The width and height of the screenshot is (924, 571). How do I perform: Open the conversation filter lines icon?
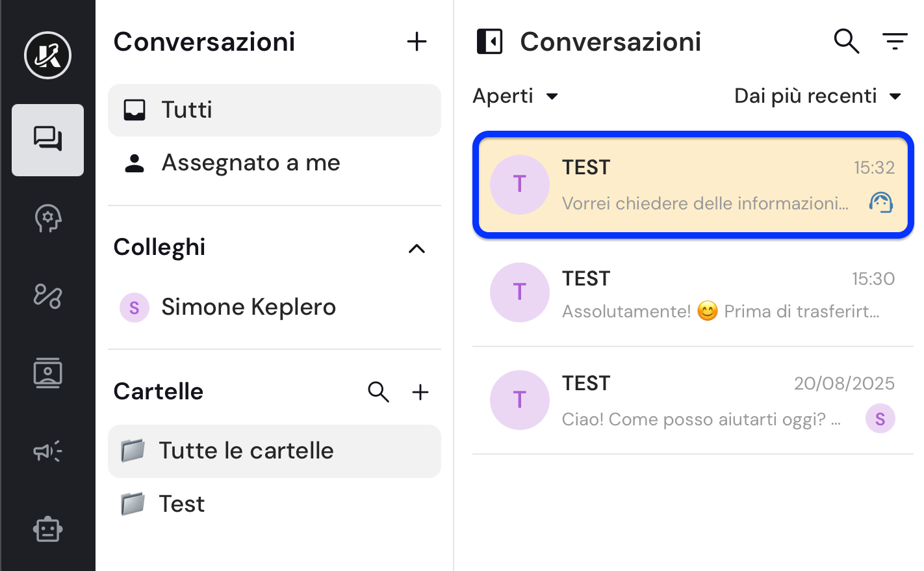click(895, 42)
